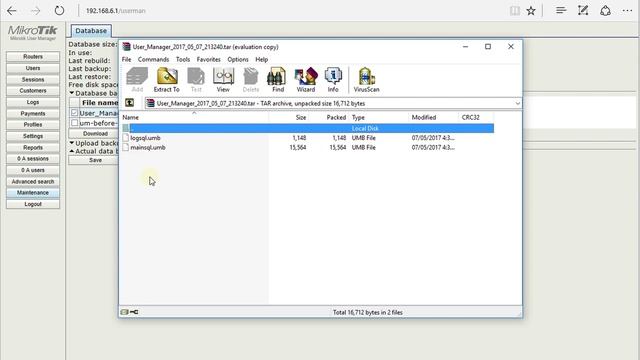
Task: Click the browser share icon
Action: [x=605, y=11]
